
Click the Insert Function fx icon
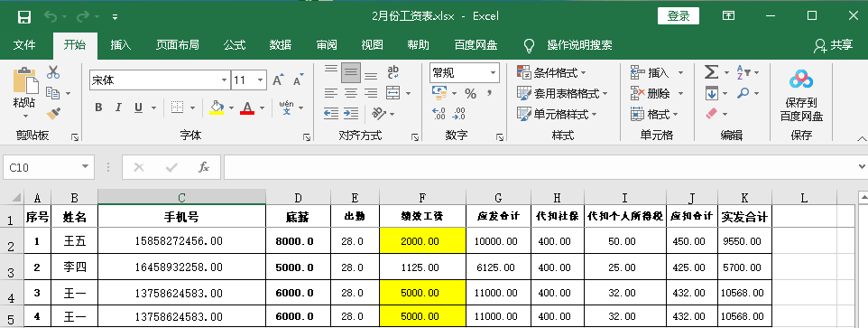pyautogui.click(x=204, y=167)
